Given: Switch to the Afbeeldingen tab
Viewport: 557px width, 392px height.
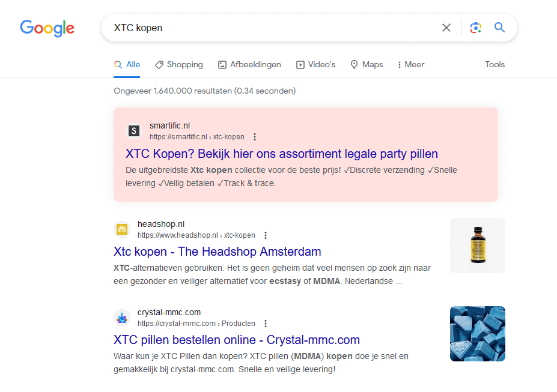Looking at the screenshot, I should 249,65.
